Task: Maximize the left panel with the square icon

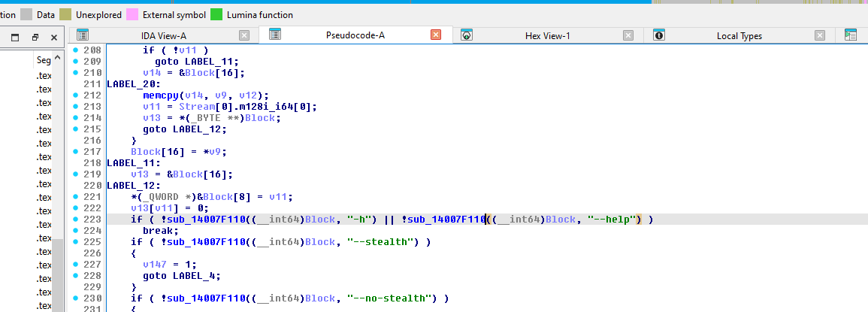Action: tap(15, 37)
